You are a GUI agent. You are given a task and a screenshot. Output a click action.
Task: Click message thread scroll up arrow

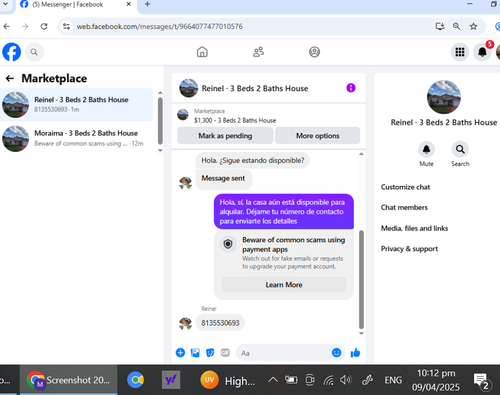(361, 154)
